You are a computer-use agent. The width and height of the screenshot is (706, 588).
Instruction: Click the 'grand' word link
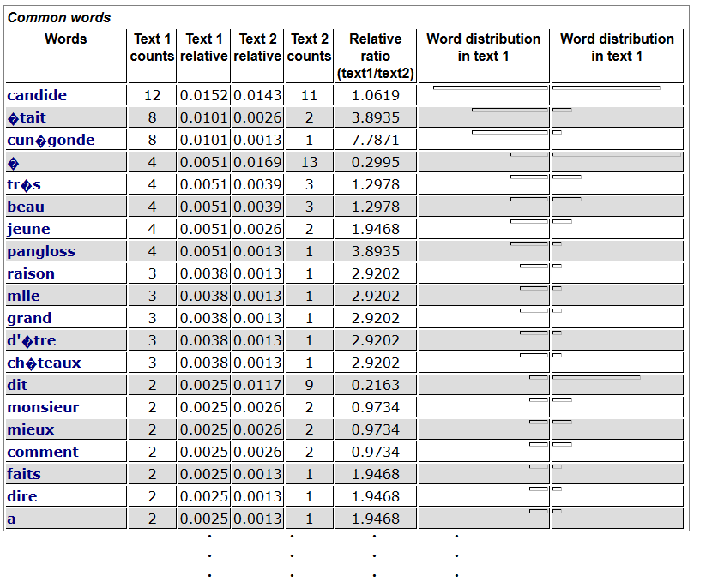(29, 319)
